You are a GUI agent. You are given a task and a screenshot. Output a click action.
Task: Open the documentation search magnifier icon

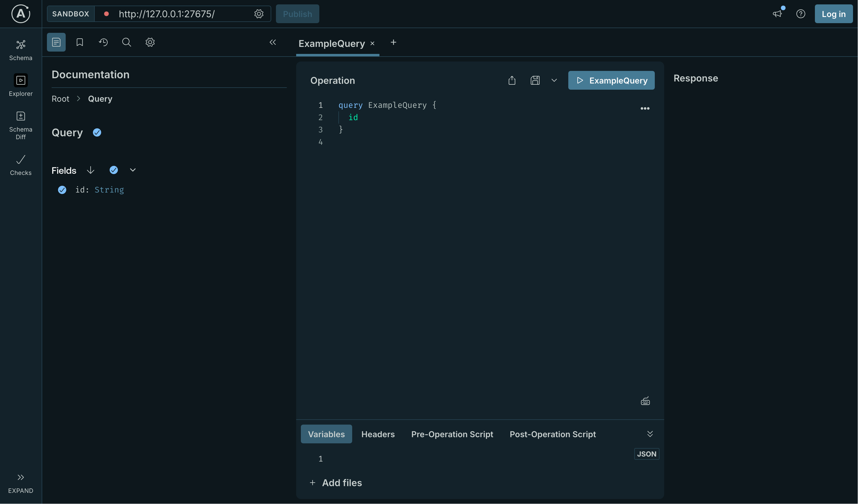126,42
